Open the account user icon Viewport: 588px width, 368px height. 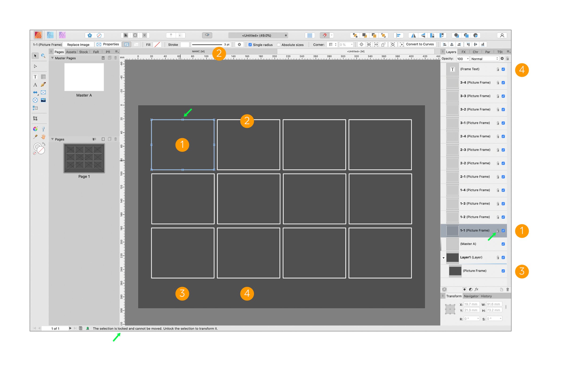pos(502,35)
